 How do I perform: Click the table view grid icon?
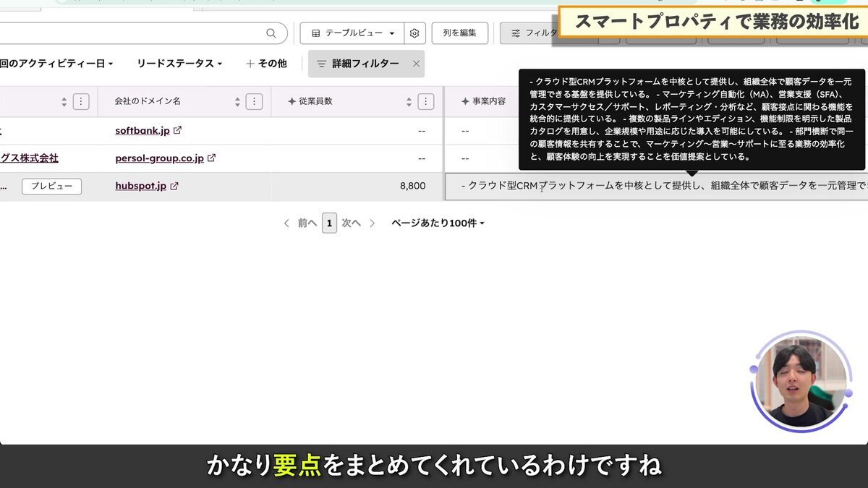click(316, 33)
